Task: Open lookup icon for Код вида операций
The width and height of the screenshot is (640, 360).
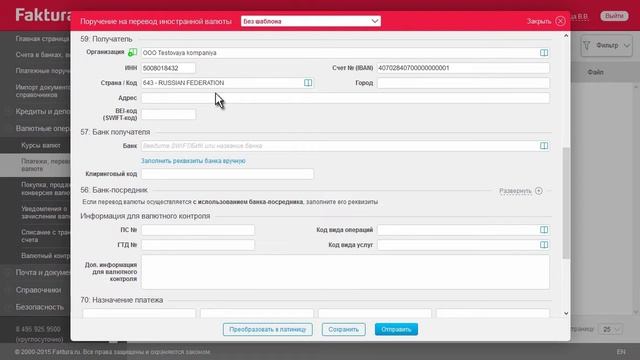Action: [x=544, y=230]
